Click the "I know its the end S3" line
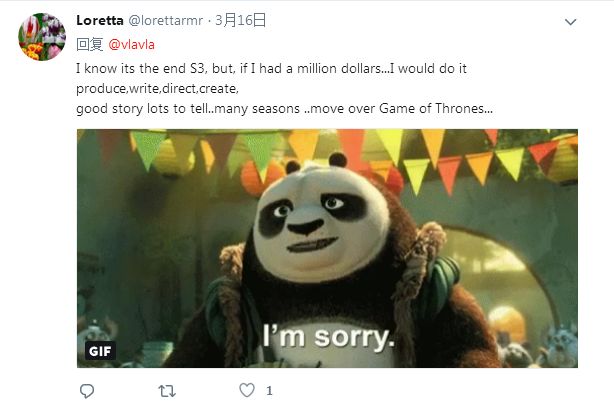The width and height of the screenshot is (614, 404). pos(271,69)
